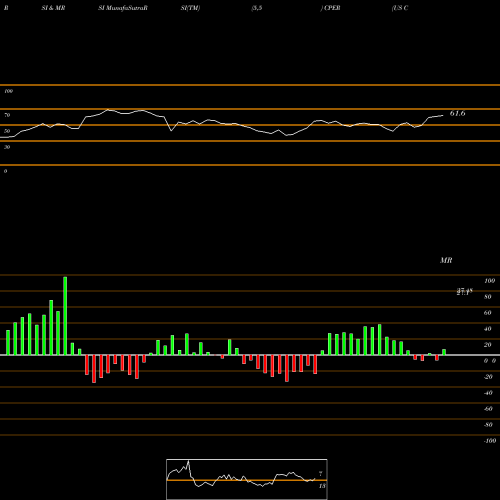Click the 'SI(TM)' header text
The width and height of the screenshot is (500, 500).
[x=190, y=8]
